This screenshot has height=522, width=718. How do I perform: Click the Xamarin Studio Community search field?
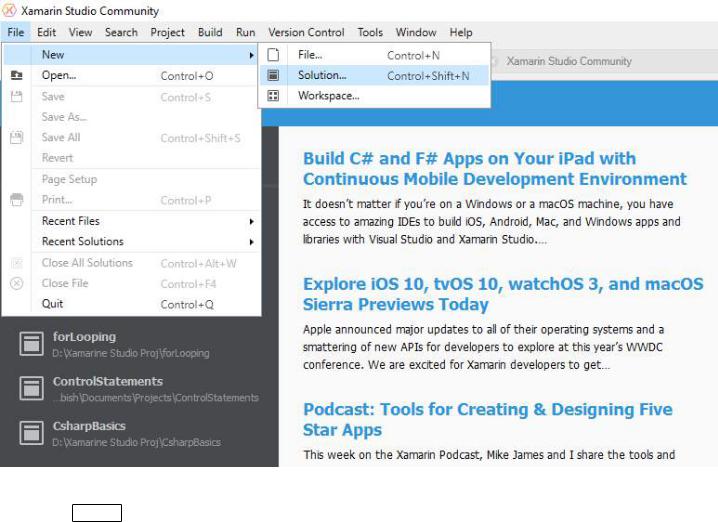[604, 61]
